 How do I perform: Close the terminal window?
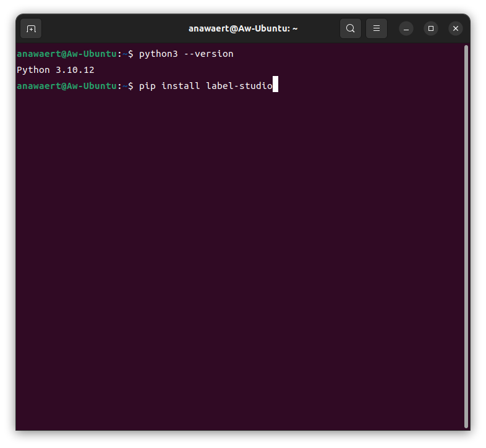456,28
